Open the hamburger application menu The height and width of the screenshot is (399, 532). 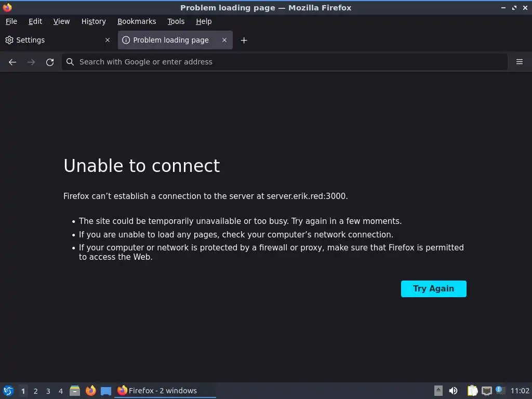pyautogui.click(x=520, y=62)
